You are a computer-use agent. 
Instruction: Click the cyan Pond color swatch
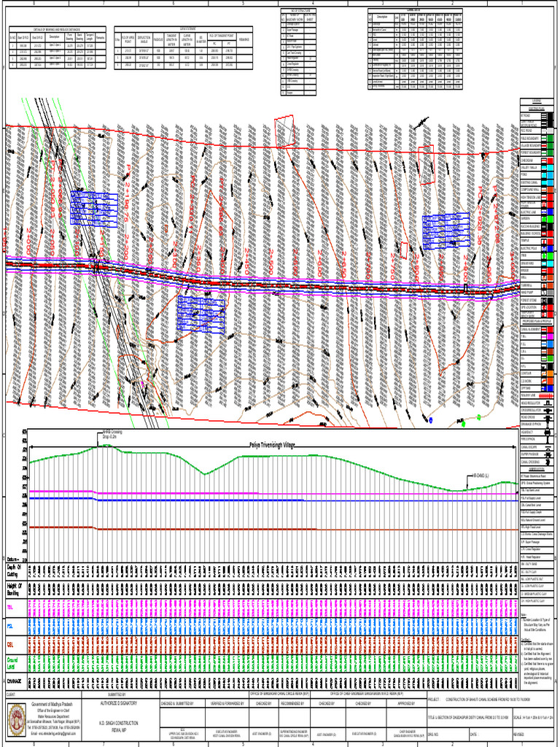point(550,175)
